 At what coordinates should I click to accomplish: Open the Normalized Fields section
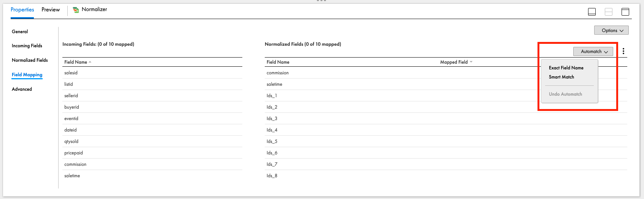pos(30,60)
